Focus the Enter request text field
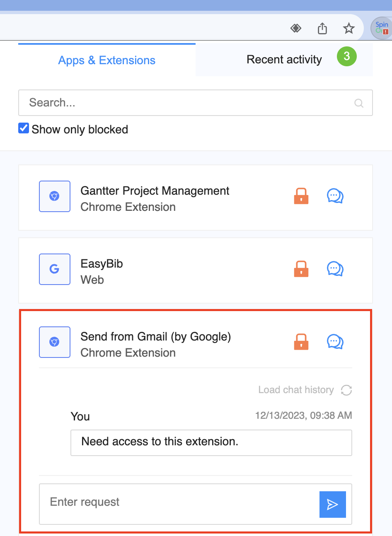Screen dimensions: 392x536 click(x=179, y=502)
